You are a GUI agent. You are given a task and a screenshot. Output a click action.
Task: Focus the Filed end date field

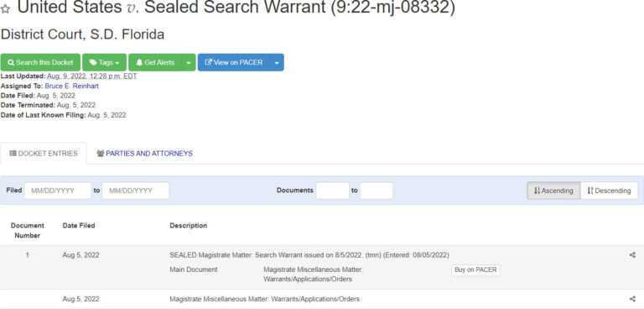pyautogui.click(x=136, y=191)
